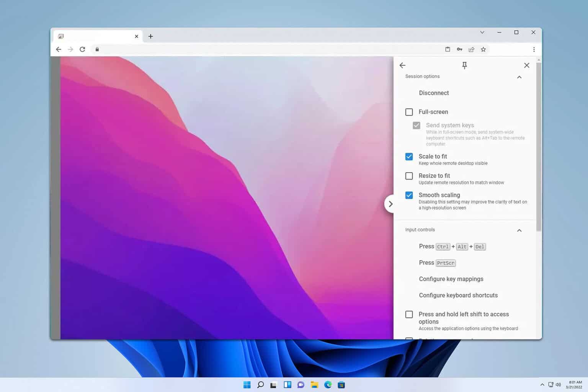Image resolution: width=588 pixels, height=392 pixels.
Task: Close the session options side panel
Action: tap(527, 65)
